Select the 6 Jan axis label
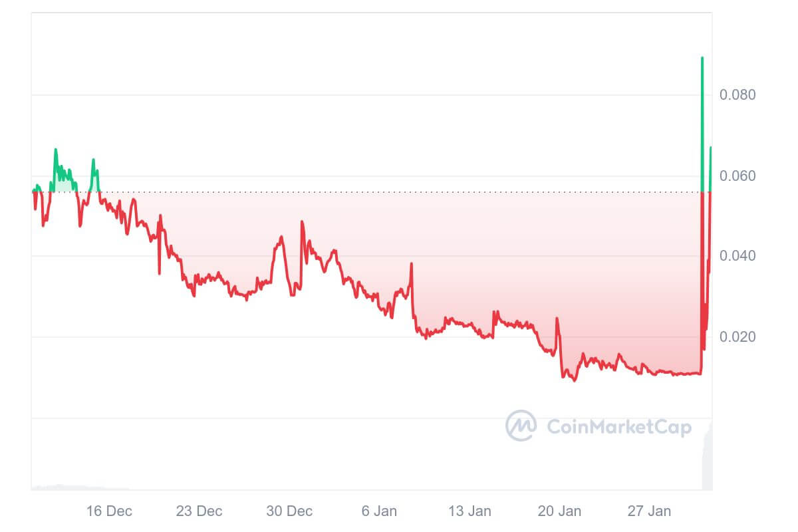Screen dimensions: 798x532 379,511
